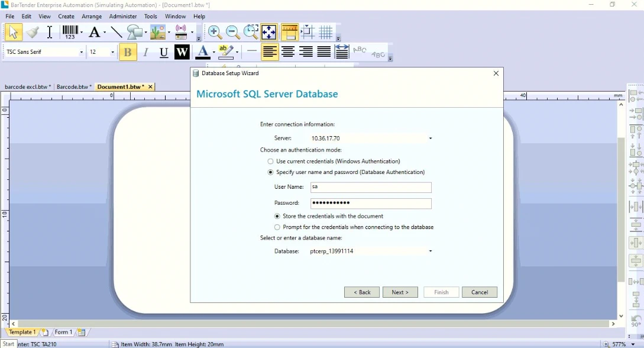Click the User Name field
644x348 pixels.
pos(371,188)
